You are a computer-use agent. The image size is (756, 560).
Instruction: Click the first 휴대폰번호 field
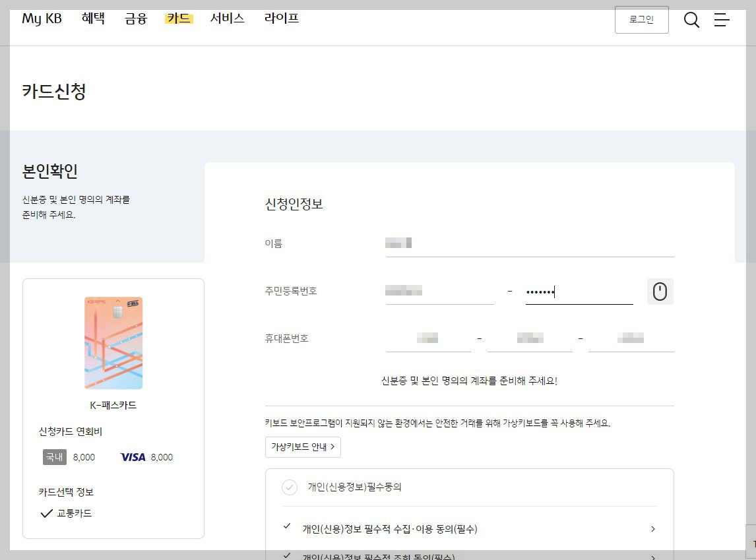(429, 338)
